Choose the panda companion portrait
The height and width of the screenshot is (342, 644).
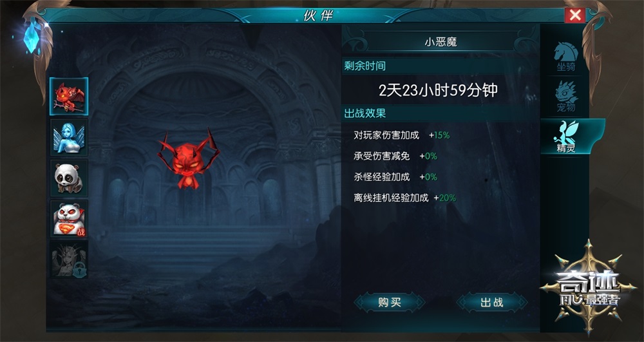pos(69,178)
